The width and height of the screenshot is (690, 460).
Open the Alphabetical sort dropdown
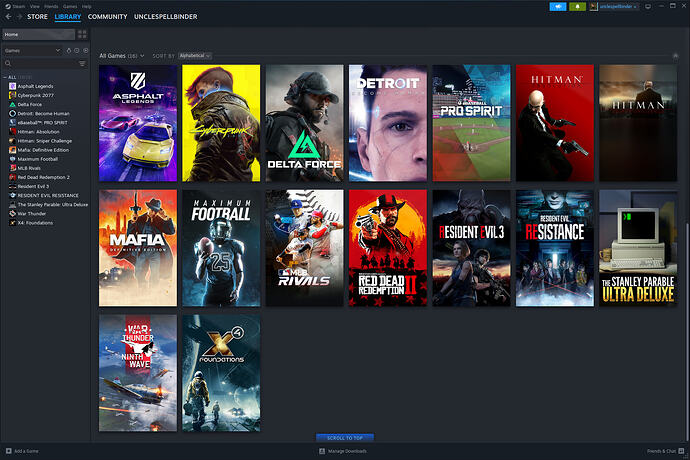[195, 56]
